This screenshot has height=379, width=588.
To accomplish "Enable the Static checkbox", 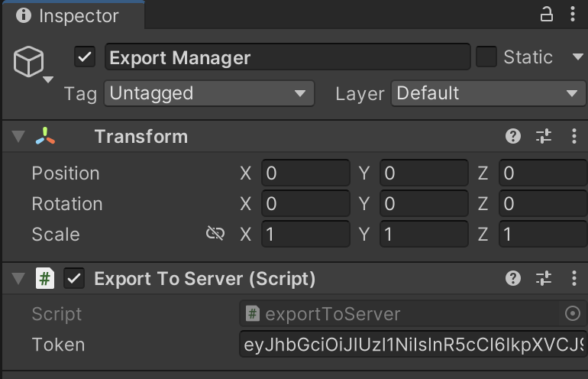I will 486,57.
